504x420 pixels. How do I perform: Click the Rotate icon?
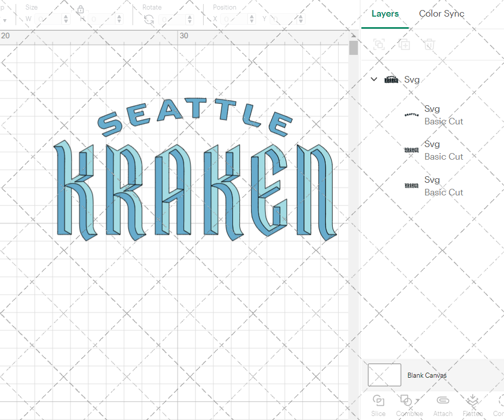[149, 20]
